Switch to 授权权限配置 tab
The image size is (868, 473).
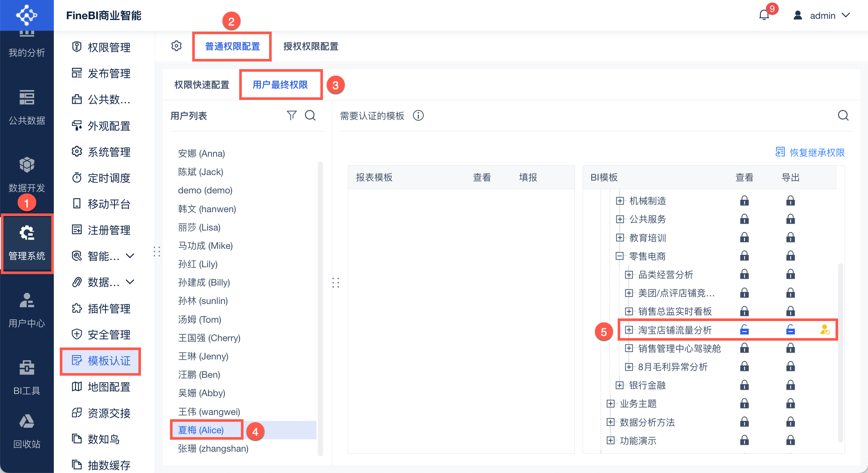click(x=311, y=46)
